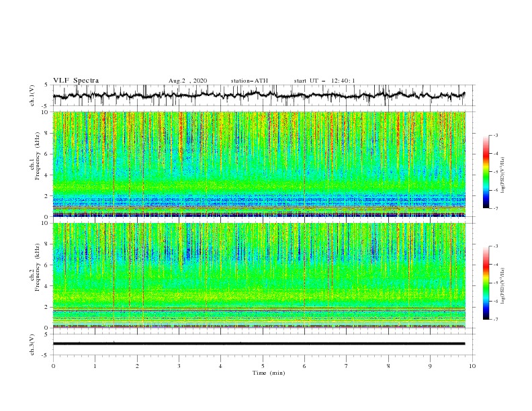This screenshot has width=532, height=411.
Task: Click inside the ch.1 spectrogram panel
Action: [259, 164]
